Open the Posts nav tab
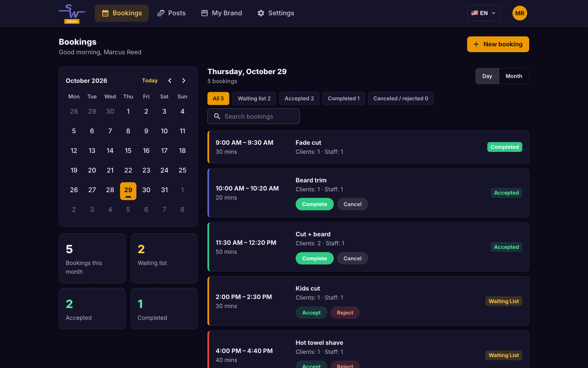This screenshot has height=368, width=588. tap(171, 13)
